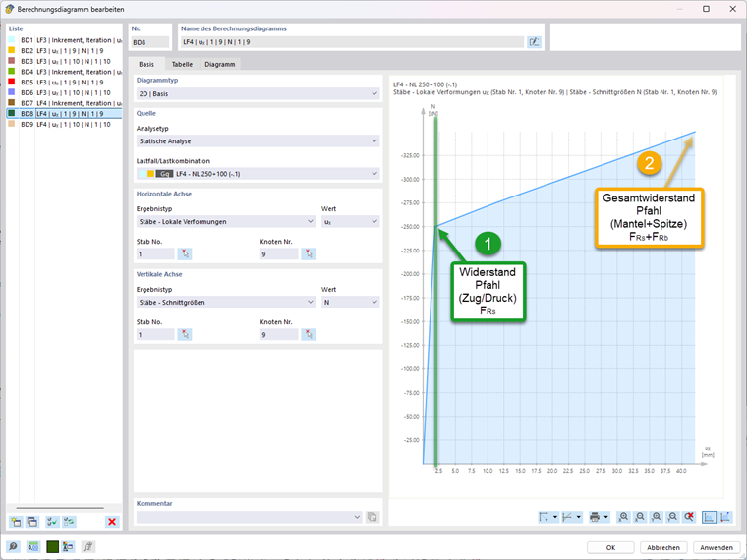This screenshot has width=747, height=560.
Task: Switch to the Diagramm tab
Action: coord(219,64)
